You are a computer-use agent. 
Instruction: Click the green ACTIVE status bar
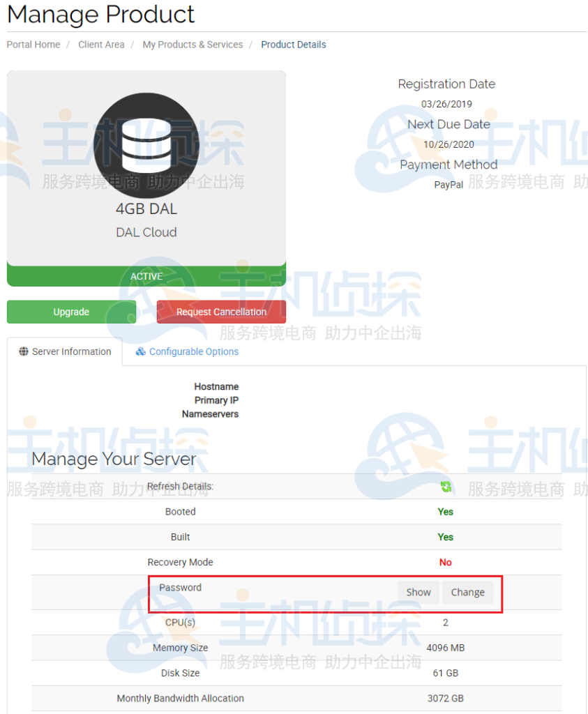146,276
